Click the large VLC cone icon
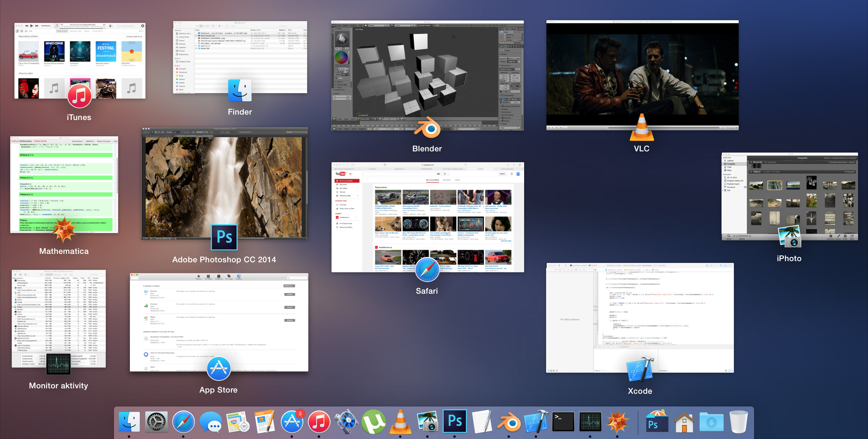The width and height of the screenshot is (868, 439). coord(642,127)
